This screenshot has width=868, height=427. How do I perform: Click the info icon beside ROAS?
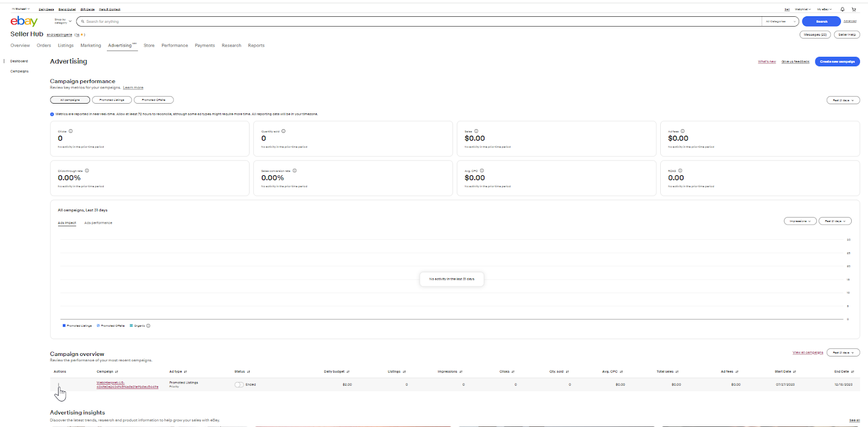[680, 171]
